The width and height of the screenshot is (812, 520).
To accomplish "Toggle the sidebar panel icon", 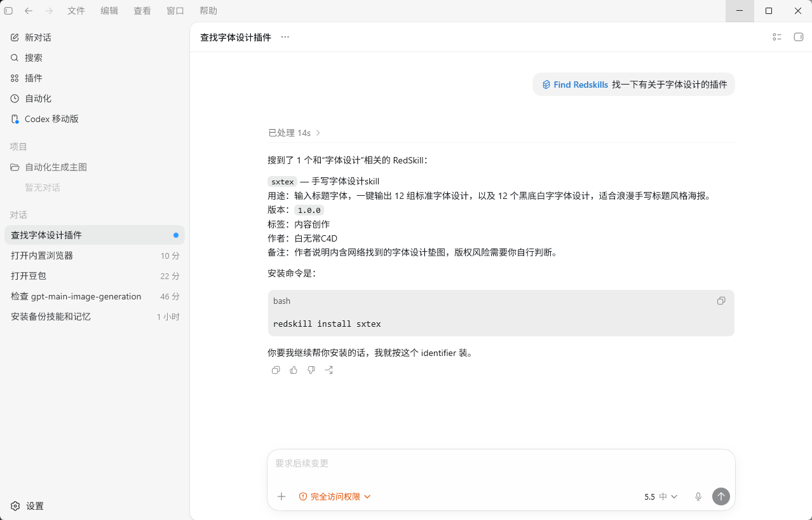I will (8, 11).
